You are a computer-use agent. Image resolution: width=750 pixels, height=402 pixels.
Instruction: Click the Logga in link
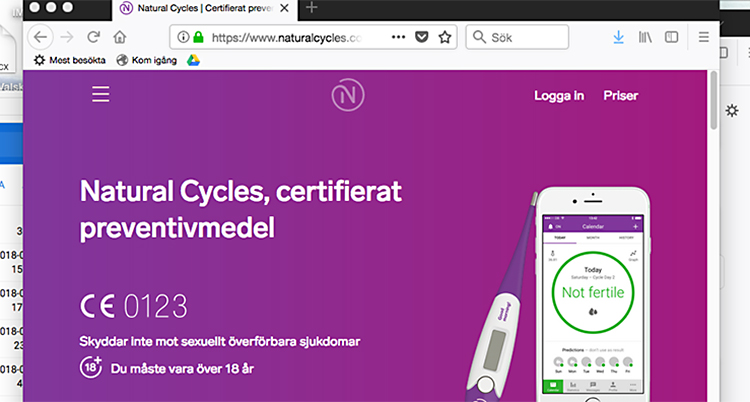[x=559, y=96]
